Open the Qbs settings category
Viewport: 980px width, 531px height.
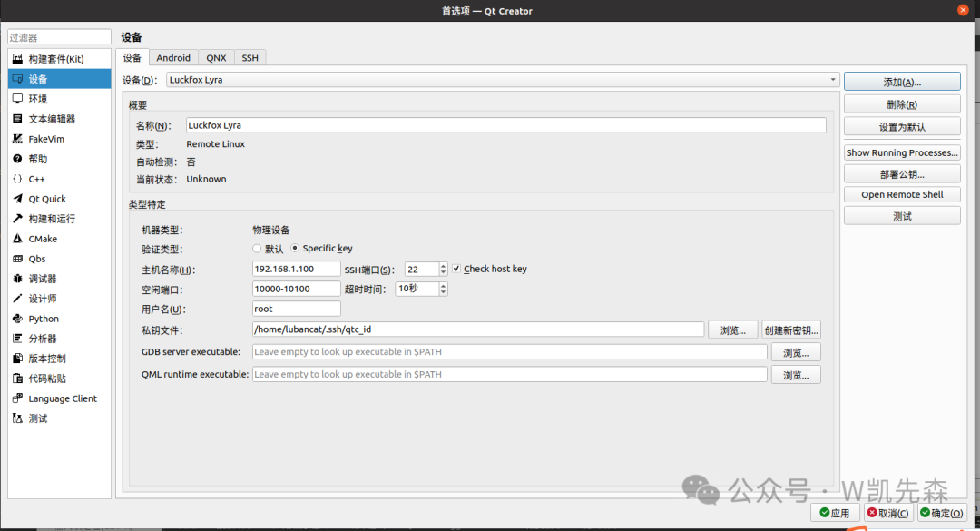pyautogui.click(x=36, y=259)
